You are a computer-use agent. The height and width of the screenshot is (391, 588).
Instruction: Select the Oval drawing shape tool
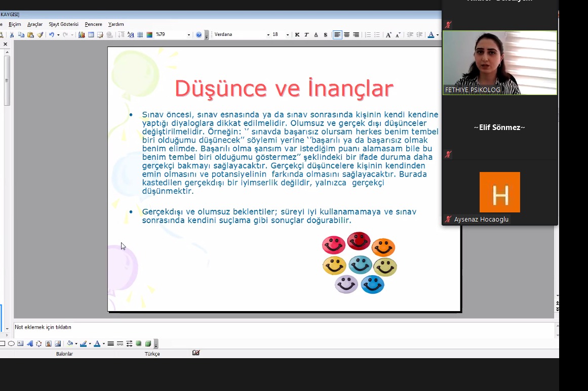(11, 343)
